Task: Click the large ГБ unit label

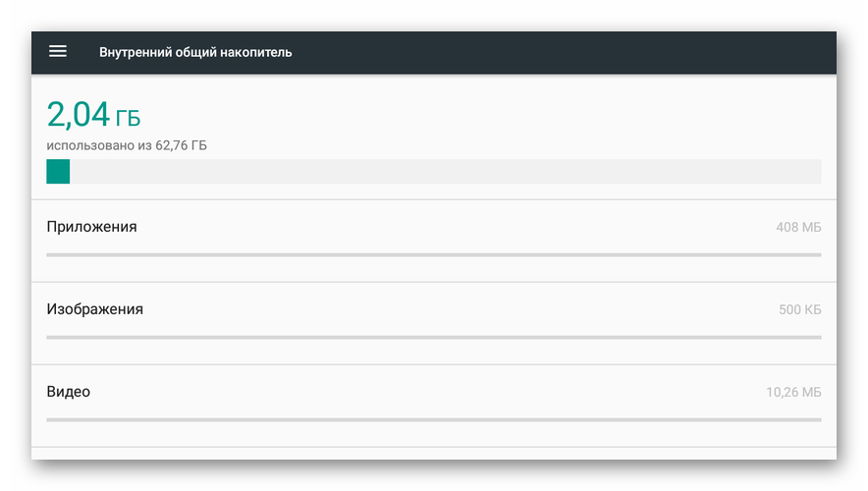Action: point(128,119)
